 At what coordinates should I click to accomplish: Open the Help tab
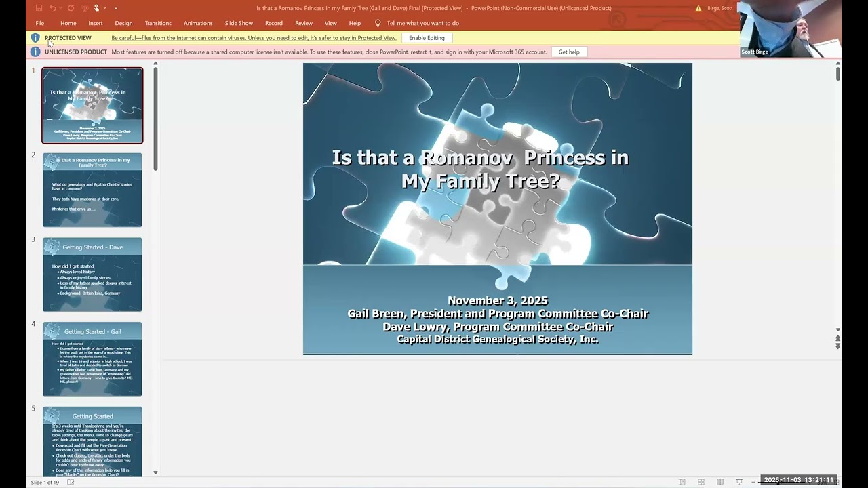[x=355, y=23]
